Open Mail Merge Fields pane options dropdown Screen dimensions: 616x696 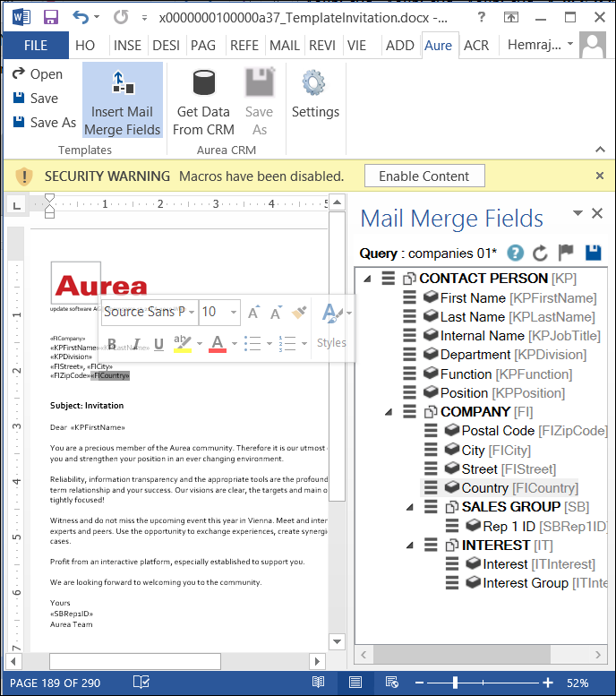coord(577,213)
